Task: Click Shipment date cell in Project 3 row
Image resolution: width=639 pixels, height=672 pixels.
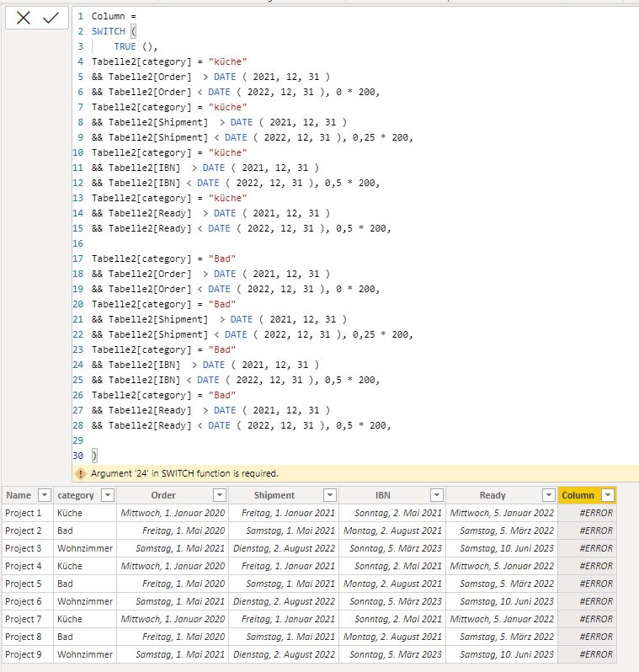Action: click(x=284, y=548)
